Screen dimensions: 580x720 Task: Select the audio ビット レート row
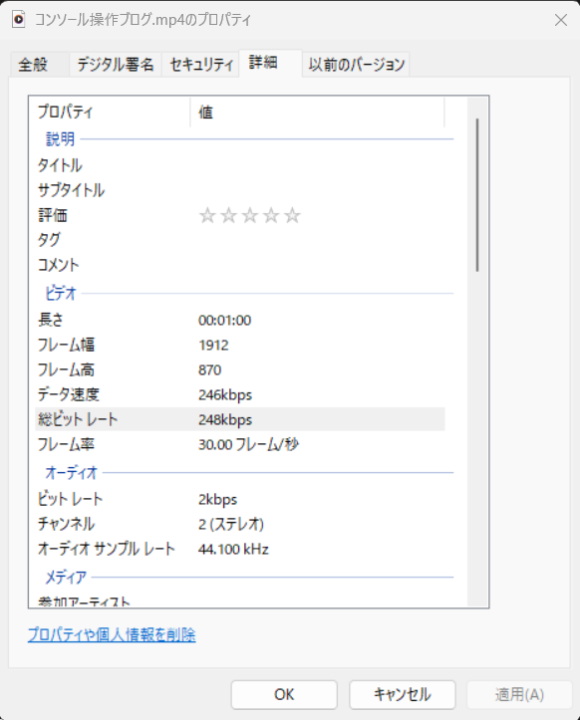coord(240,499)
